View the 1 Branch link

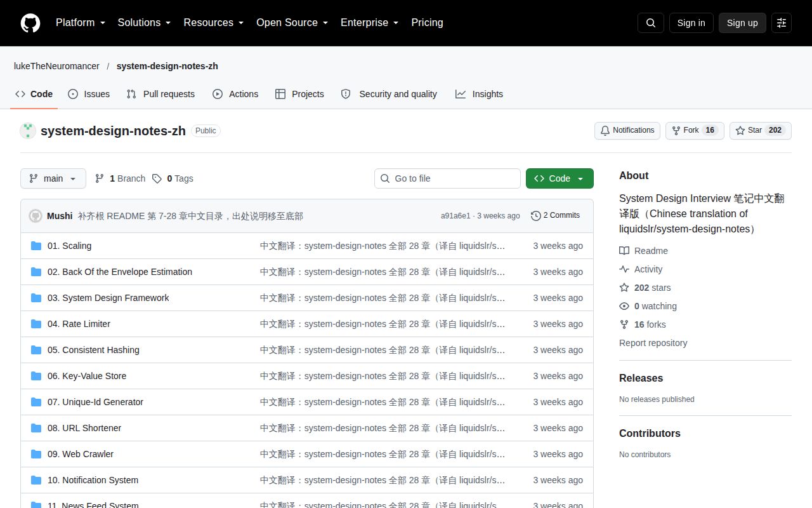pos(120,178)
